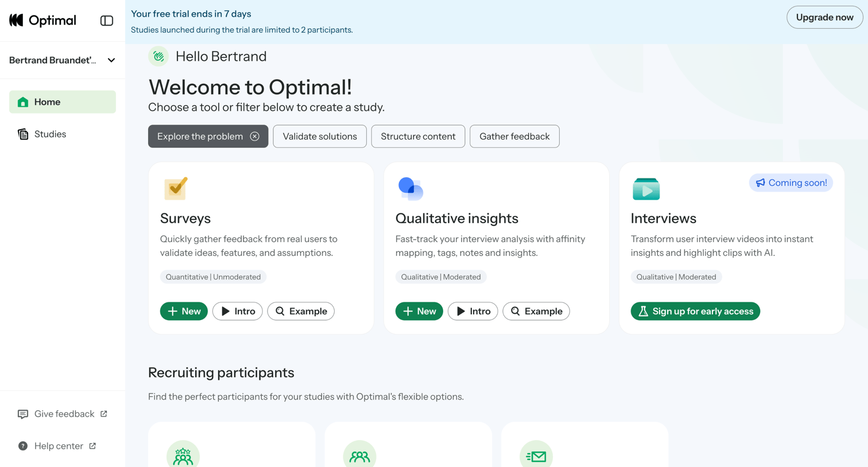Collapse the sidebar with the panel icon

107,21
